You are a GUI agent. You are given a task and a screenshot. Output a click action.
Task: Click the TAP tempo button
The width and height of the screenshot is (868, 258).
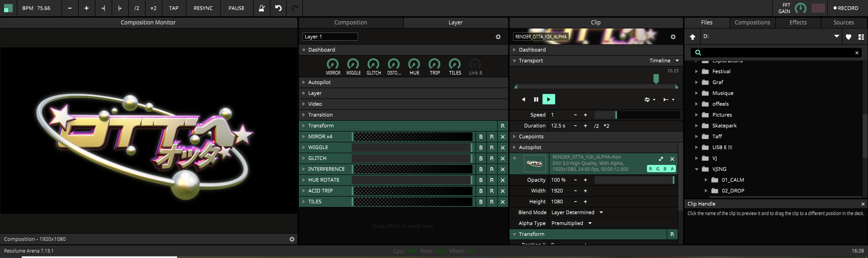click(174, 8)
